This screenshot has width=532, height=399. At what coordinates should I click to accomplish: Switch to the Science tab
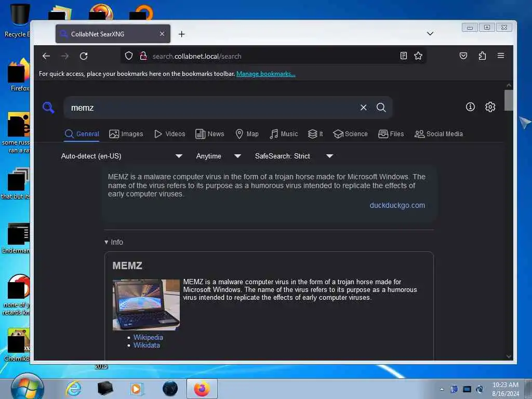[x=350, y=134]
